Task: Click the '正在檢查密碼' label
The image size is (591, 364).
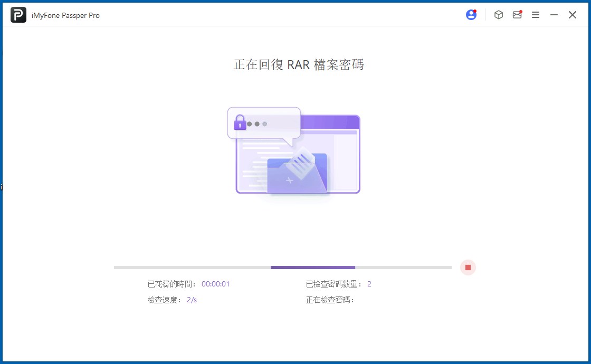Action: tap(330, 300)
